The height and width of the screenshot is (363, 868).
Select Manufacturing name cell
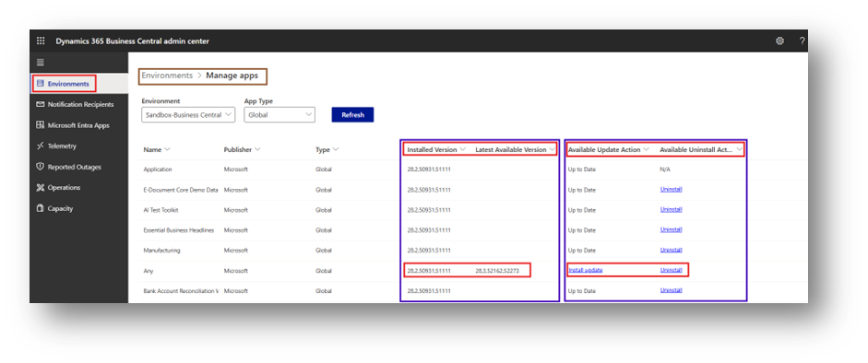(161, 251)
